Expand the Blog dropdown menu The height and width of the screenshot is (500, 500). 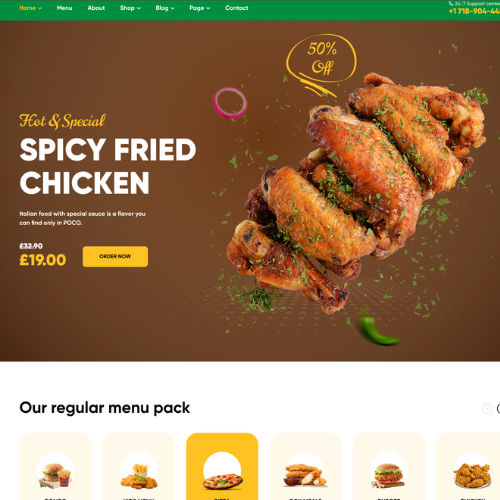coord(165,8)
